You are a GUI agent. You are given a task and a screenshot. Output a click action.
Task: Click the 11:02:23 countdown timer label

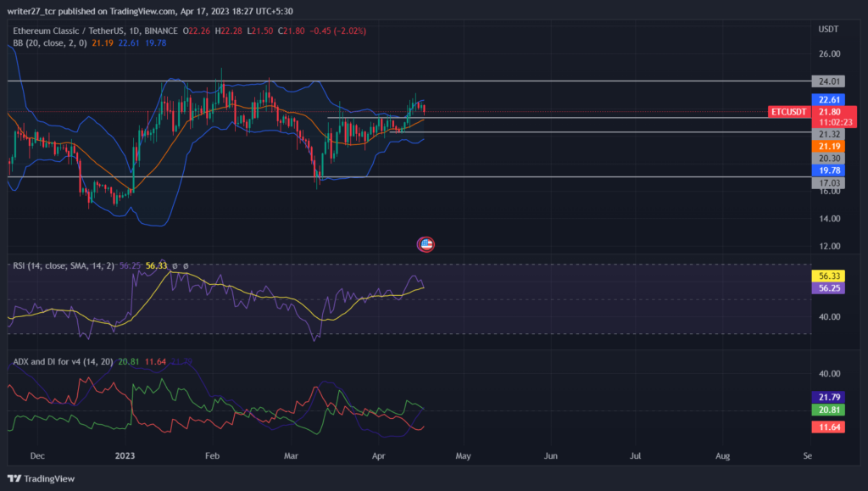[x=835, y=122]
